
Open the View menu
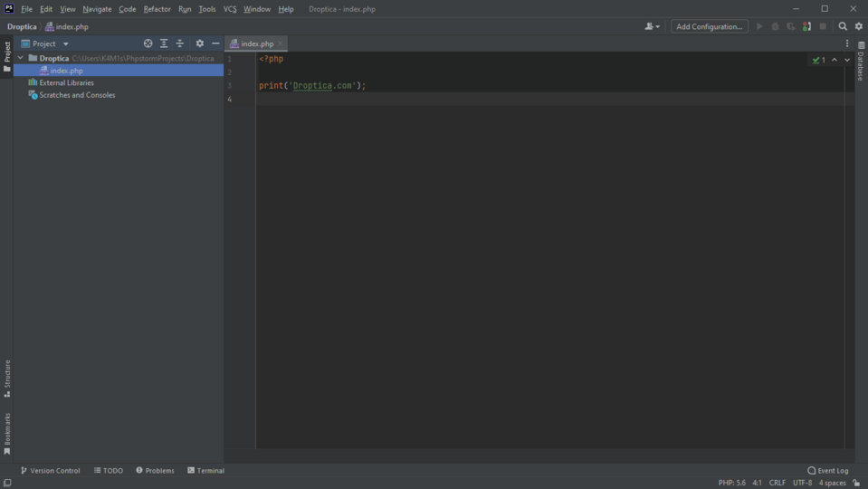pyautogui.click(x=68, y=9)
